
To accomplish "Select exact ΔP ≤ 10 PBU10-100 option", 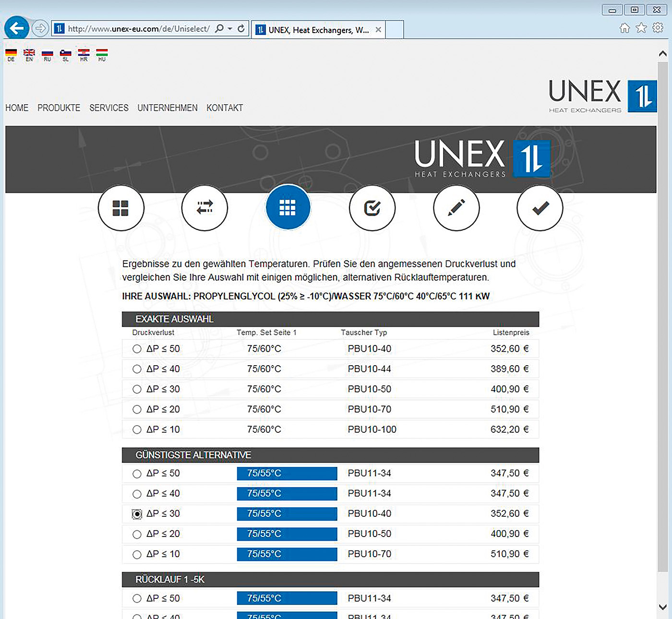I will coord(137,429).
